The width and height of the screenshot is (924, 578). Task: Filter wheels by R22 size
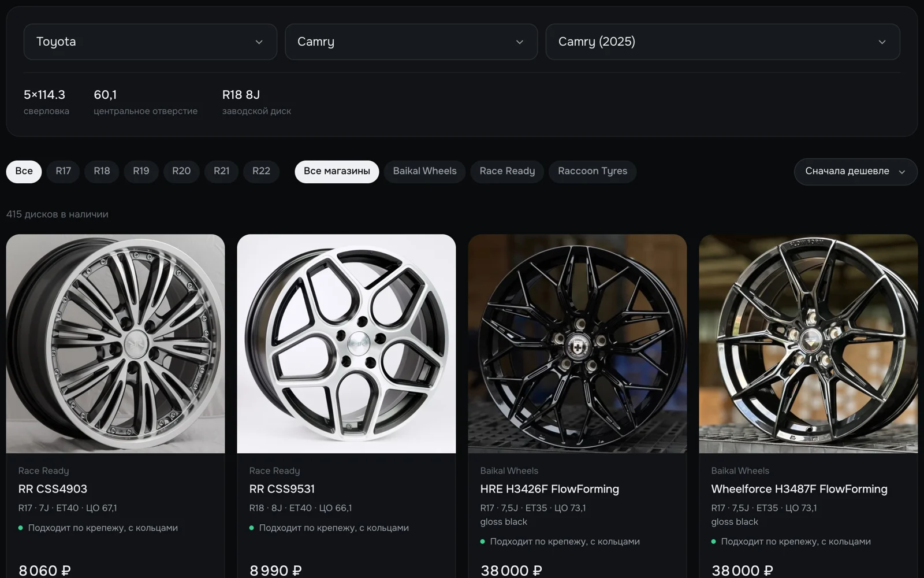(x=261, y=172)
